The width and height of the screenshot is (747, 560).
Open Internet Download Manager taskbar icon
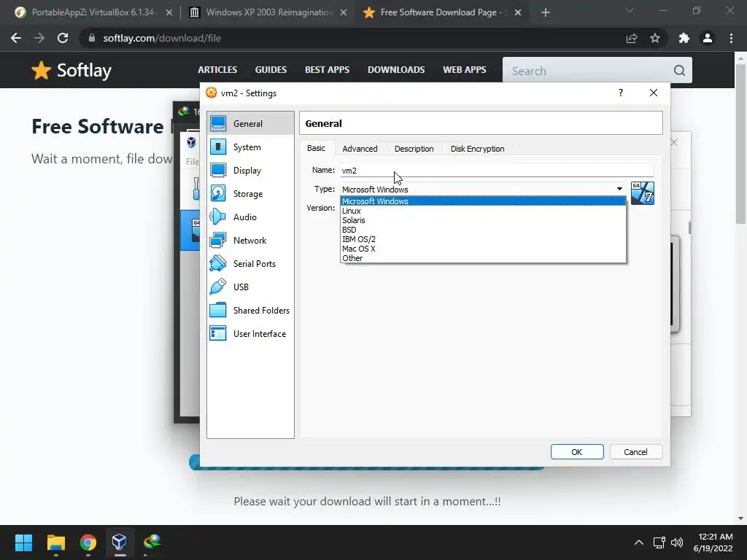pos(152,542)
